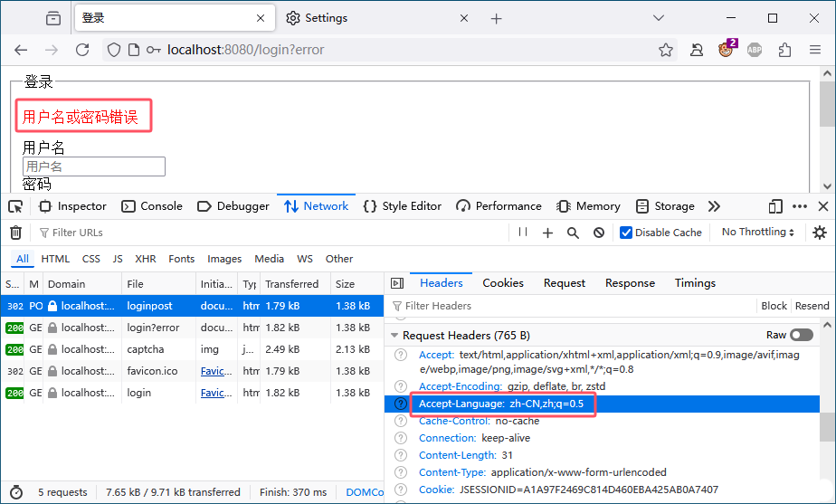Open the extensions puzzle icon

point(784,50)
